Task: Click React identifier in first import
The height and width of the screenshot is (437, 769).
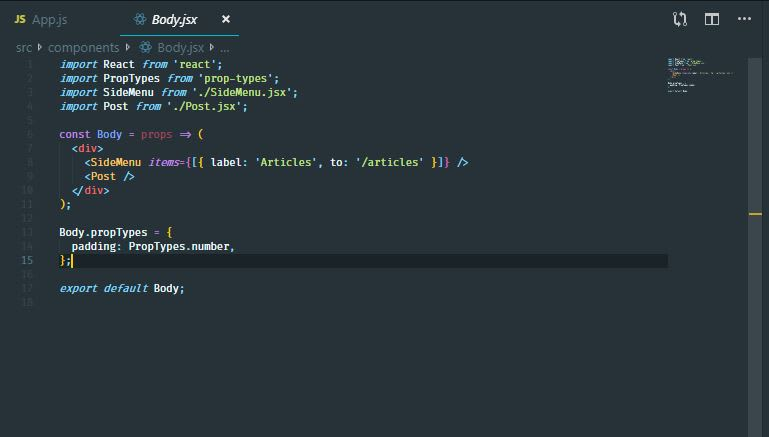Action: [x=119, y=64]
